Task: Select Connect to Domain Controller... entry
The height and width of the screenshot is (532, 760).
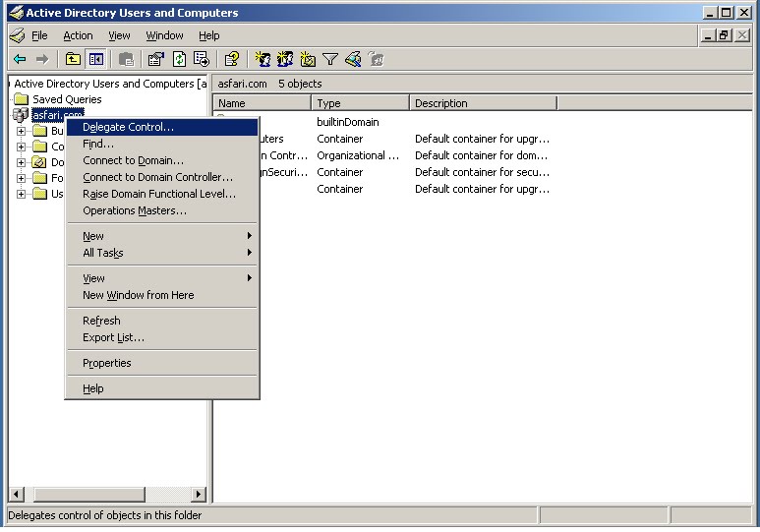Action: 162,177
